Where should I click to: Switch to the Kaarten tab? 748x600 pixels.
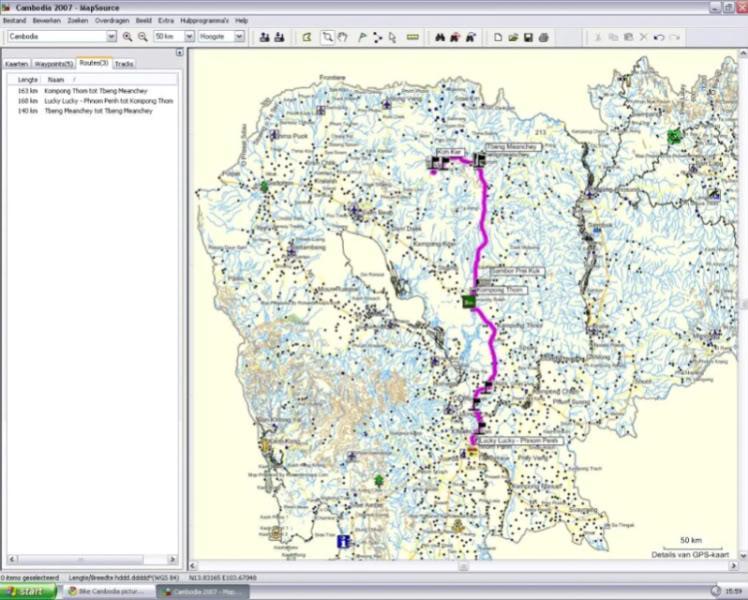[x=17, y=64]
